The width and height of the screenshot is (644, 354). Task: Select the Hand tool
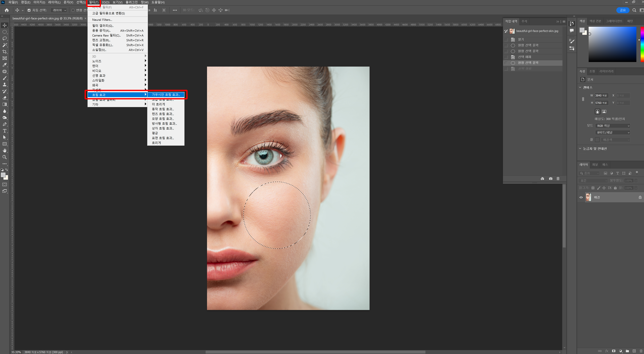(x=4, y=151)
